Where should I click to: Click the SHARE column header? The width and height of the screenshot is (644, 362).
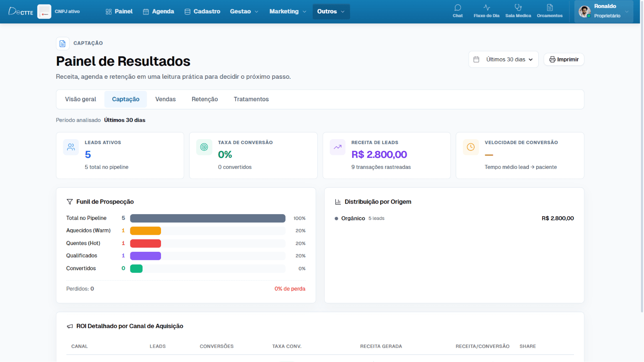point(528,346)
